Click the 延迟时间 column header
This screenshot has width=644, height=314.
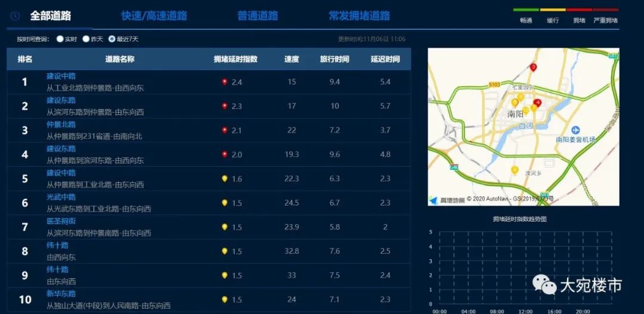385,59
